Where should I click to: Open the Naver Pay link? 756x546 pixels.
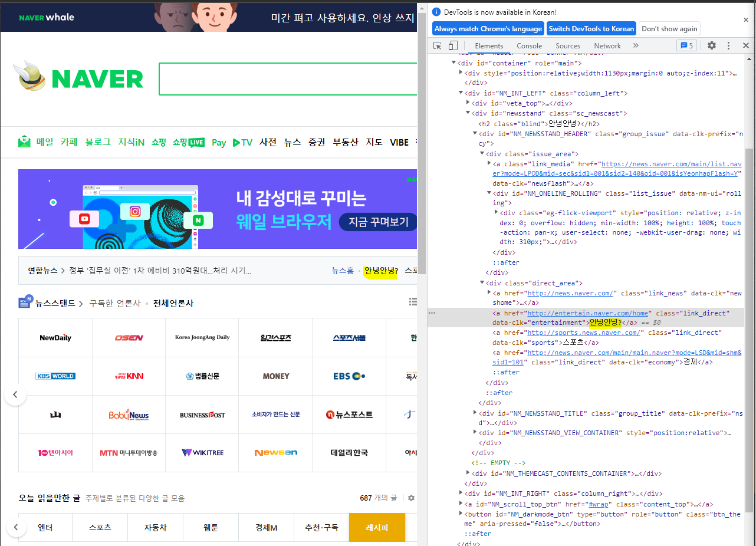(219, 142)
